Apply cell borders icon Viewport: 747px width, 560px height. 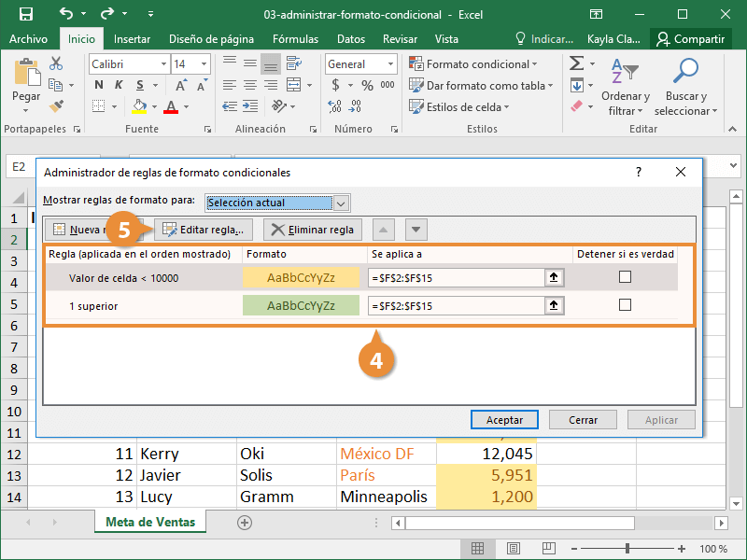[x=99, y=106]
